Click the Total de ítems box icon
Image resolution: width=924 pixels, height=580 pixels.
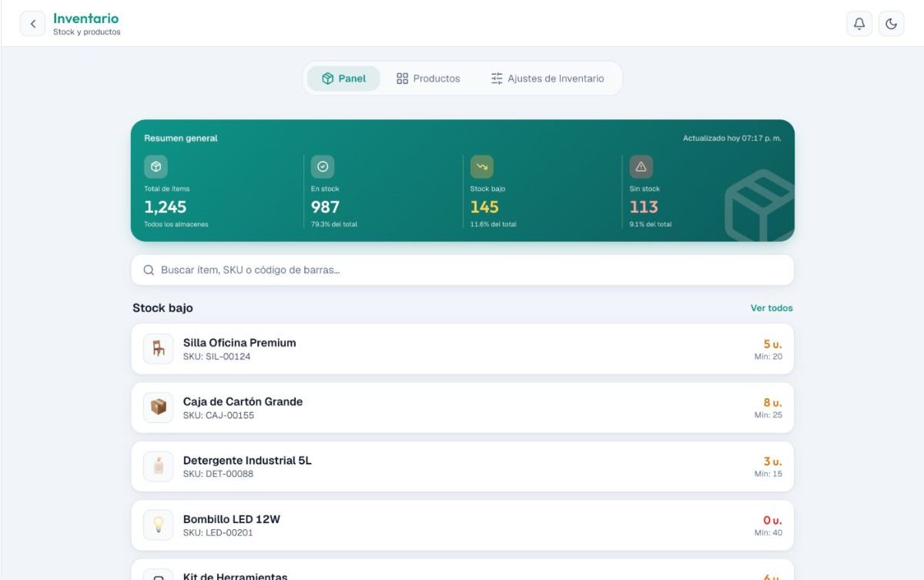(156, 166)
